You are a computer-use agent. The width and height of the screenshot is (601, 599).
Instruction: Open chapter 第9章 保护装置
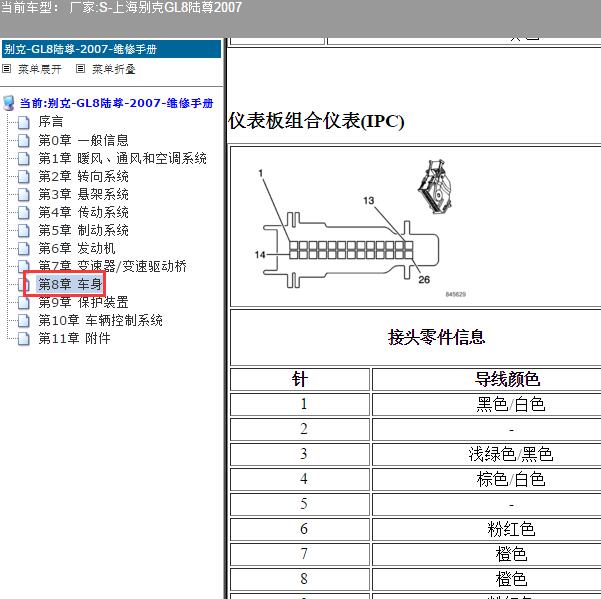pyautogui.click(x=84, y=302)
